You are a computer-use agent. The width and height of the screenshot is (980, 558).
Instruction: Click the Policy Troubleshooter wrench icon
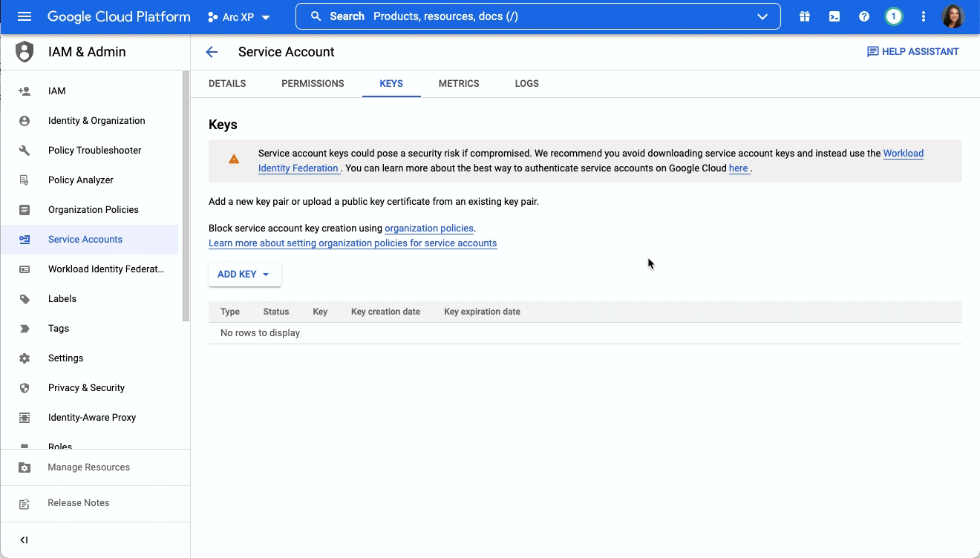(x=24, y=151)
